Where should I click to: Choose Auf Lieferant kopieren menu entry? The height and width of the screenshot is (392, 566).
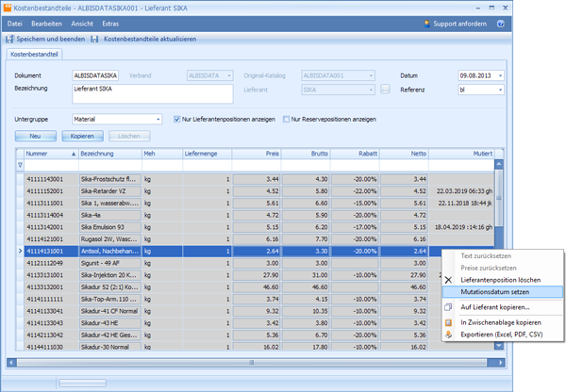[x=503, y=307]
